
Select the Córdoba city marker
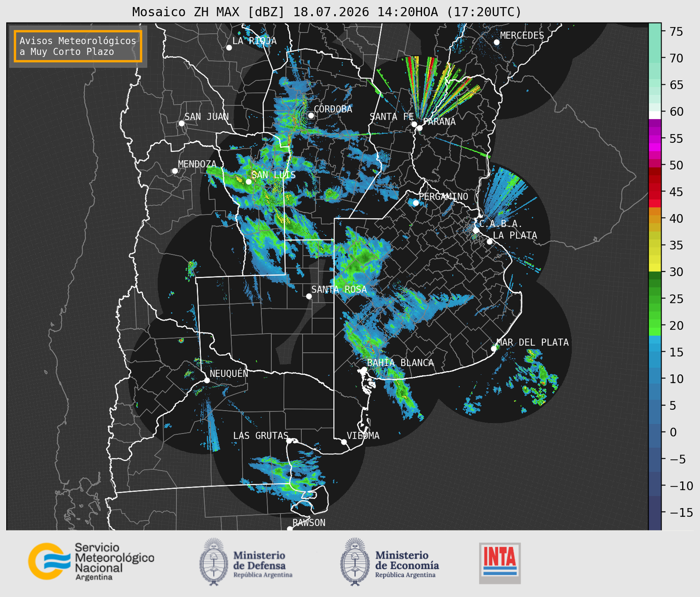311,115
